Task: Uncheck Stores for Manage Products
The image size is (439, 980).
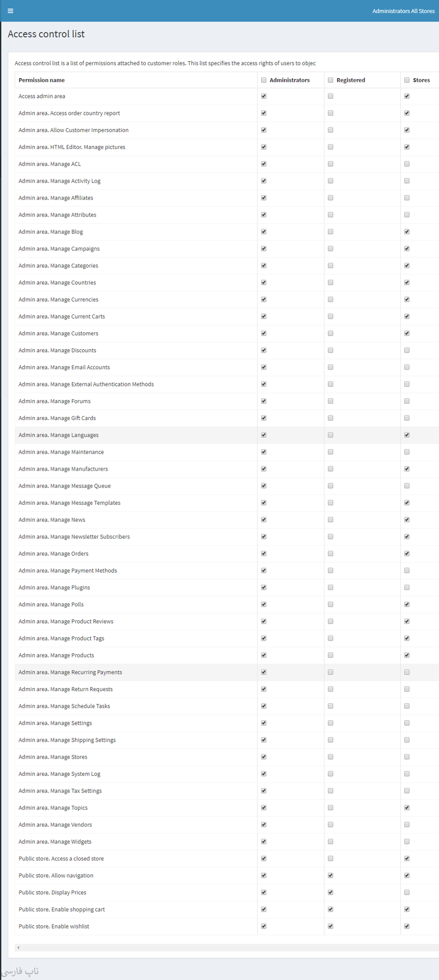Action: point(407,655)
